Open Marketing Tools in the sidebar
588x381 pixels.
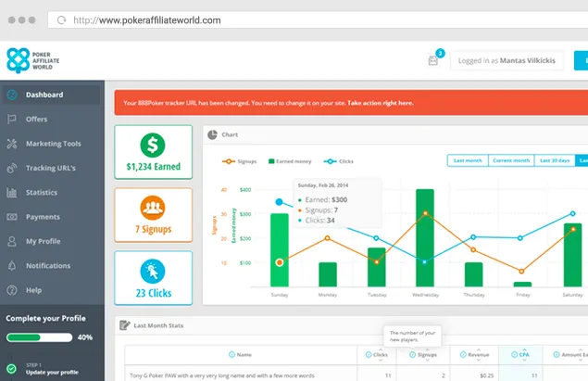[x=53, y=144]
